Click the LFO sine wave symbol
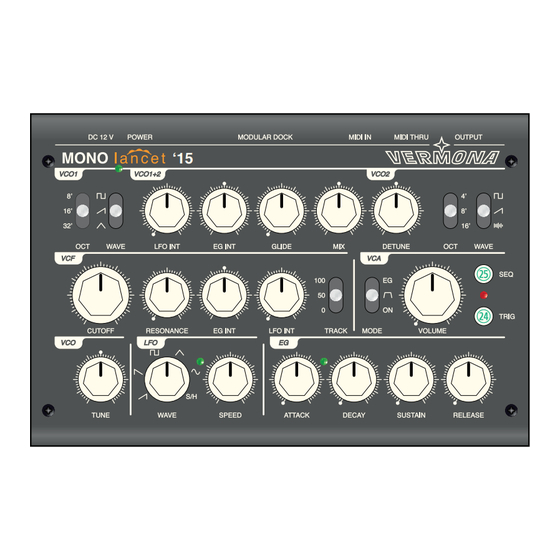Image resolution: width=560 pixels, height=560 pixels. (195, 372)
